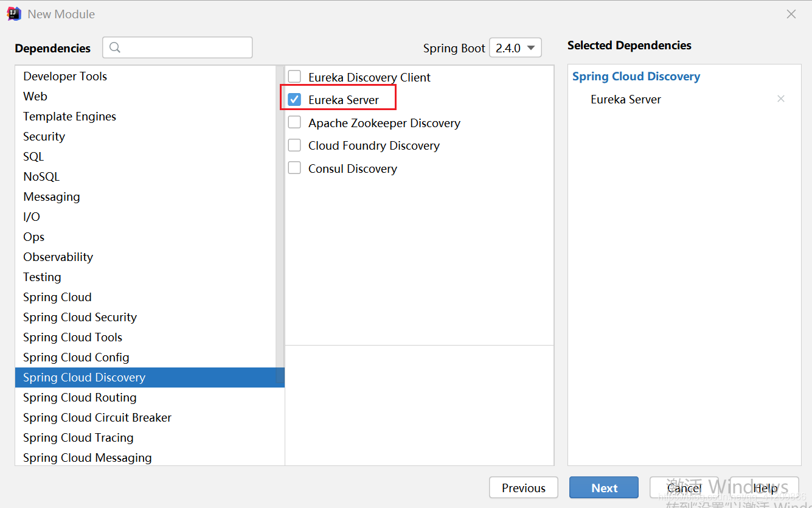Click the IntelliJ IDEA logo icon in title bar

[x=14, y=13]
